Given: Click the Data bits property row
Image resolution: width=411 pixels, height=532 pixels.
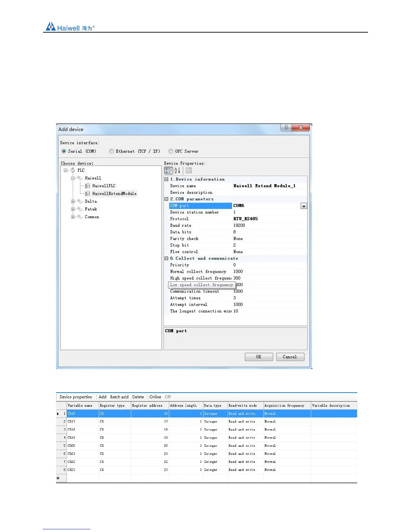Looking at the screenshot, I should (238, 232).
